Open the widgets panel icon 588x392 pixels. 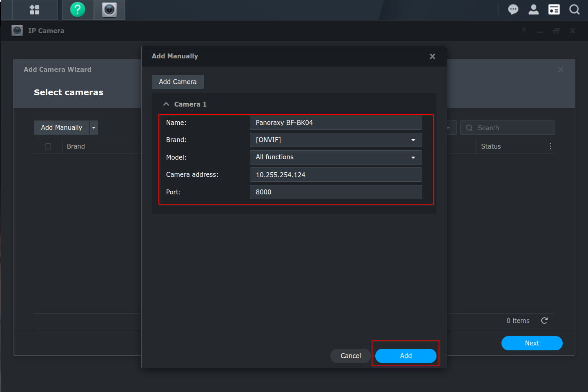pyautogui.click(x=554, y=9)
